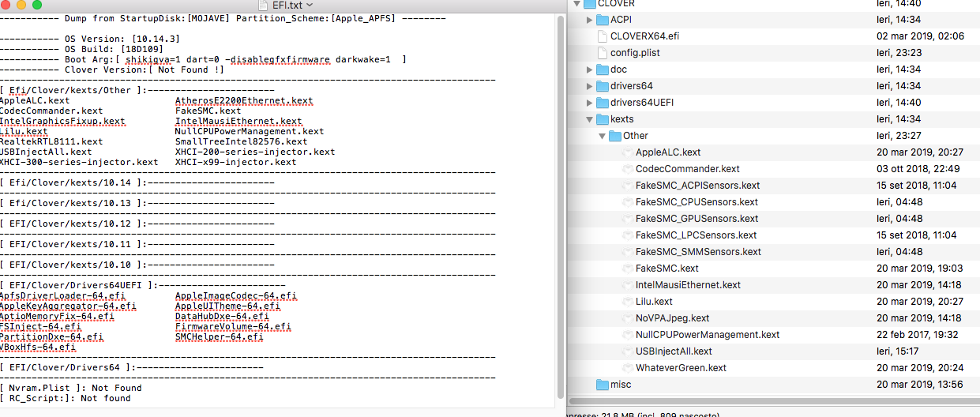Click the doc folder icon
Viewport: 980px width, 417px height.
point(602,69)
